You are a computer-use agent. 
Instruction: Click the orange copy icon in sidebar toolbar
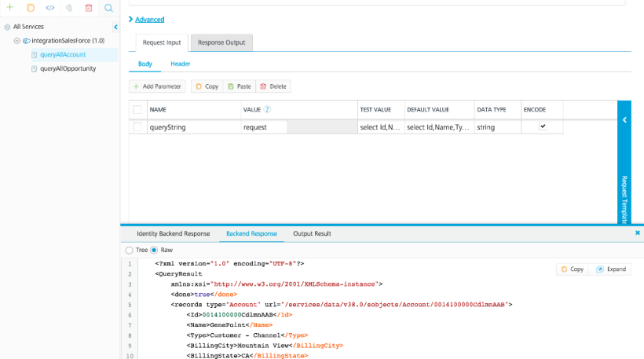click(30, 8)
